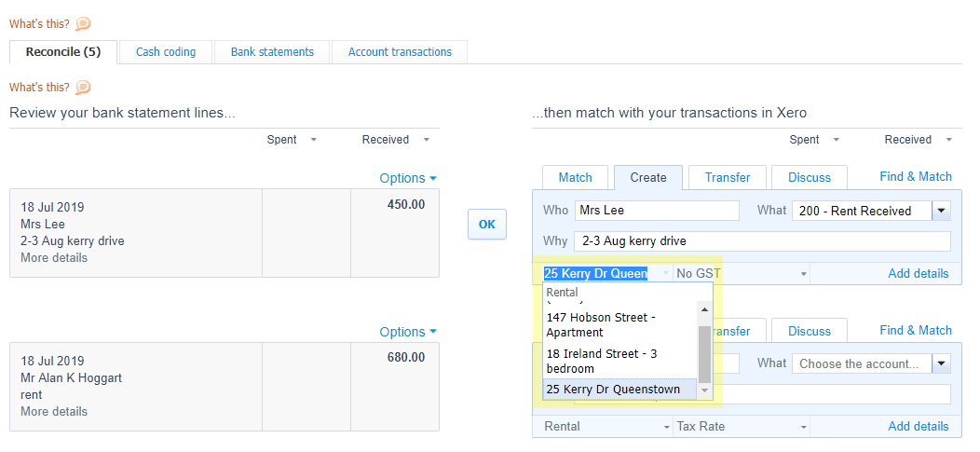Select the Transfer tab for the Mrs Lee line
The image size is (980, 452).
[x=728, y=178]
